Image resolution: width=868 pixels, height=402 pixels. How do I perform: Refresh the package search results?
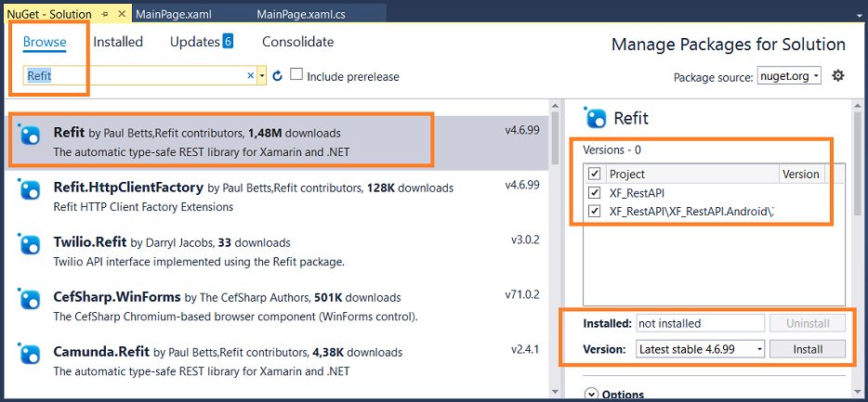point(278,75)
